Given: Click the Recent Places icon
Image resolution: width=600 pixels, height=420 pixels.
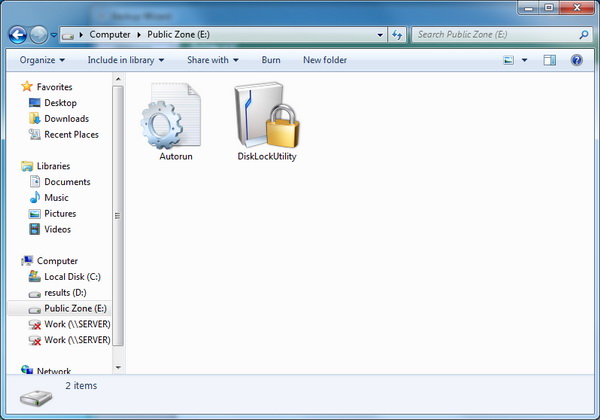Looking at the screenshot, I should [34, 134].
